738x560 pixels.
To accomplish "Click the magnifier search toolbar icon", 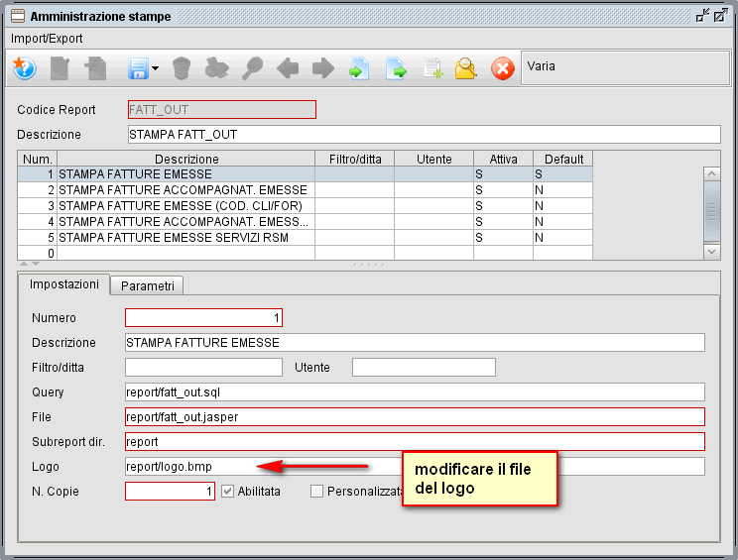I will (253, 68).
